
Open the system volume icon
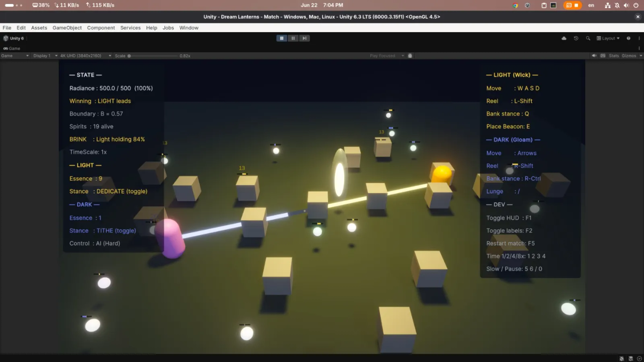coord(626,5)
